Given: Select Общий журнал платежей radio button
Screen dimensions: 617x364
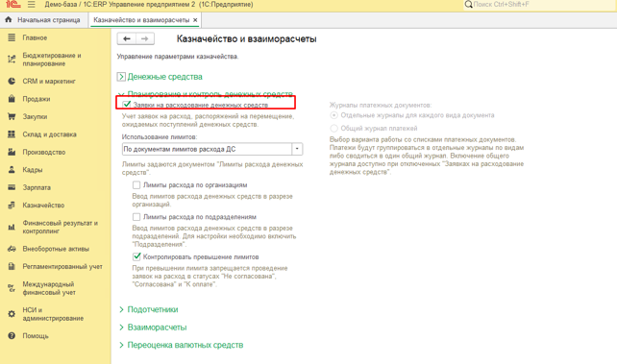Looking at the screenshot, I should 333,128.
